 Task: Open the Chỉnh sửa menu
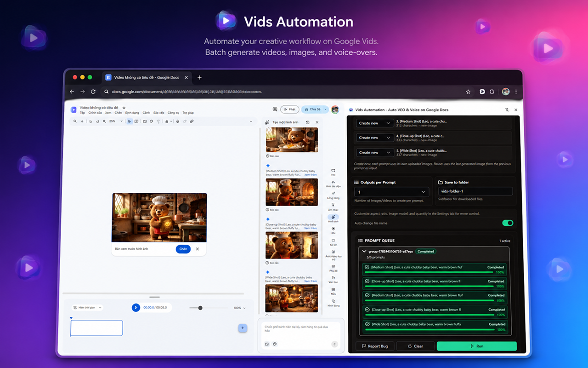[x=95, y=113]
